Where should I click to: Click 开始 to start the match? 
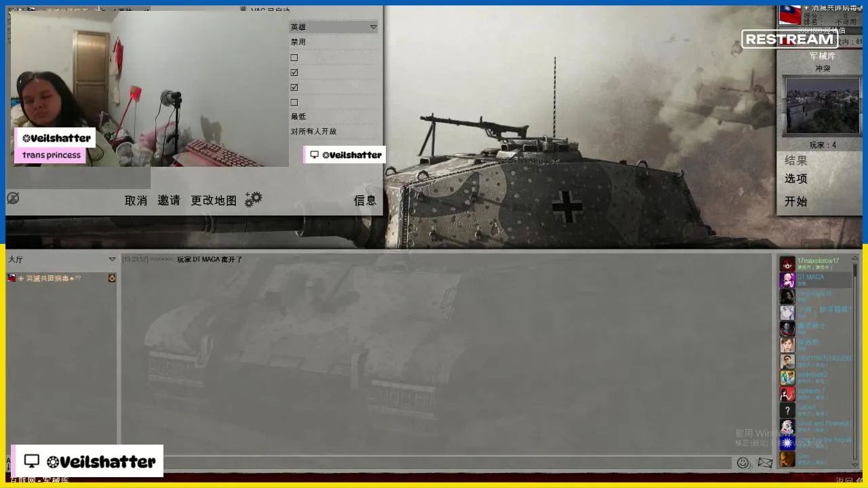tap(796, 201)
